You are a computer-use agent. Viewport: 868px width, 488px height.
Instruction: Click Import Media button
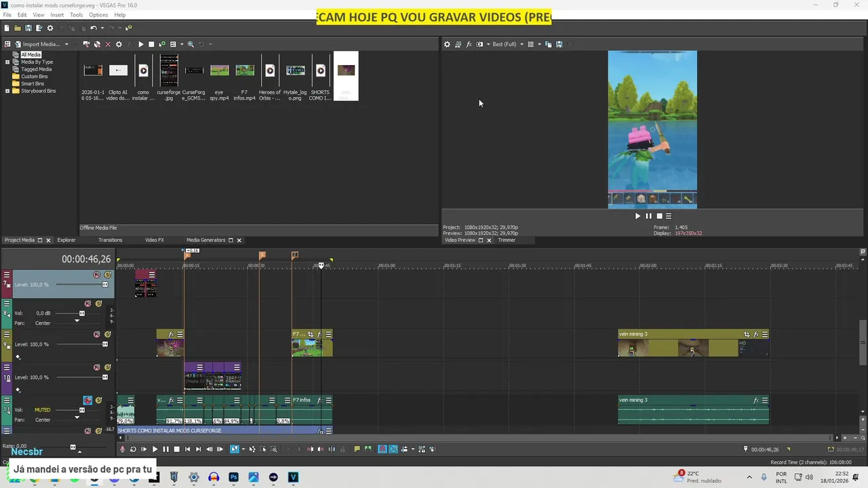37,44
